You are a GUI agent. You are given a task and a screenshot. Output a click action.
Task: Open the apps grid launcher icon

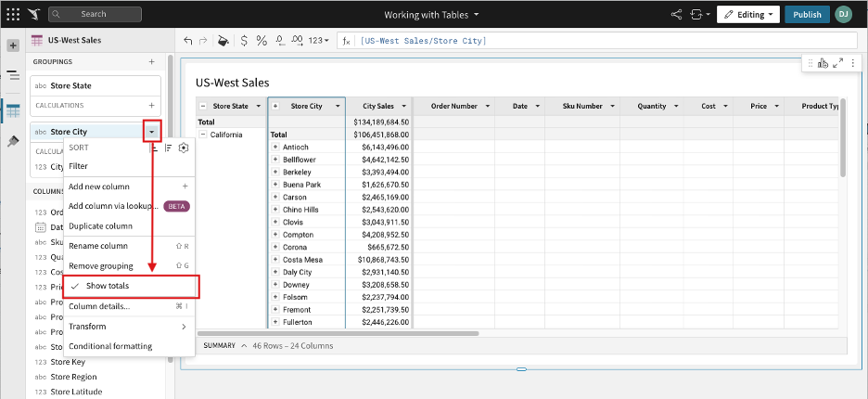coord(13,15)
